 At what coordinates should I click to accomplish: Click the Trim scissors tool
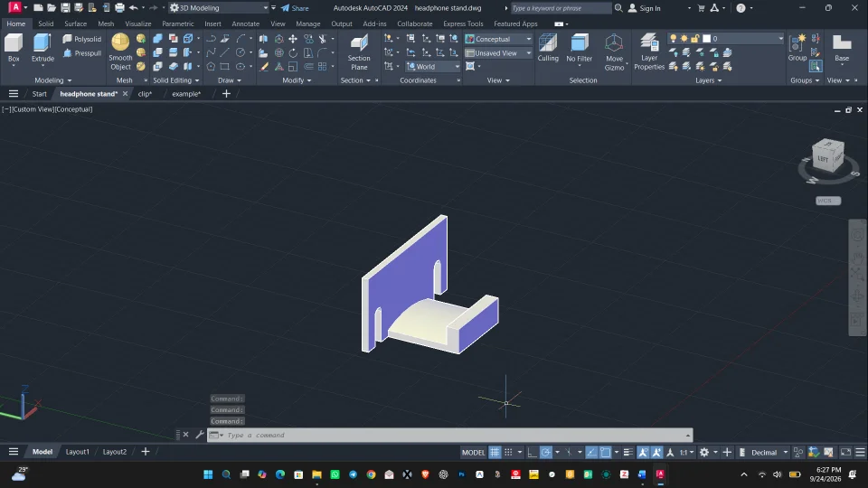coord(323,39)
